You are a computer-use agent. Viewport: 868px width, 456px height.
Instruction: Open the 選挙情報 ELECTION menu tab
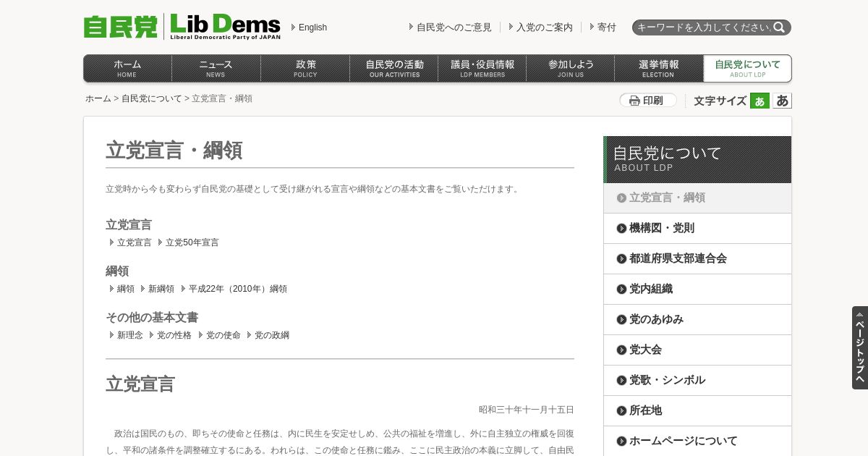(x=658, y=69)
